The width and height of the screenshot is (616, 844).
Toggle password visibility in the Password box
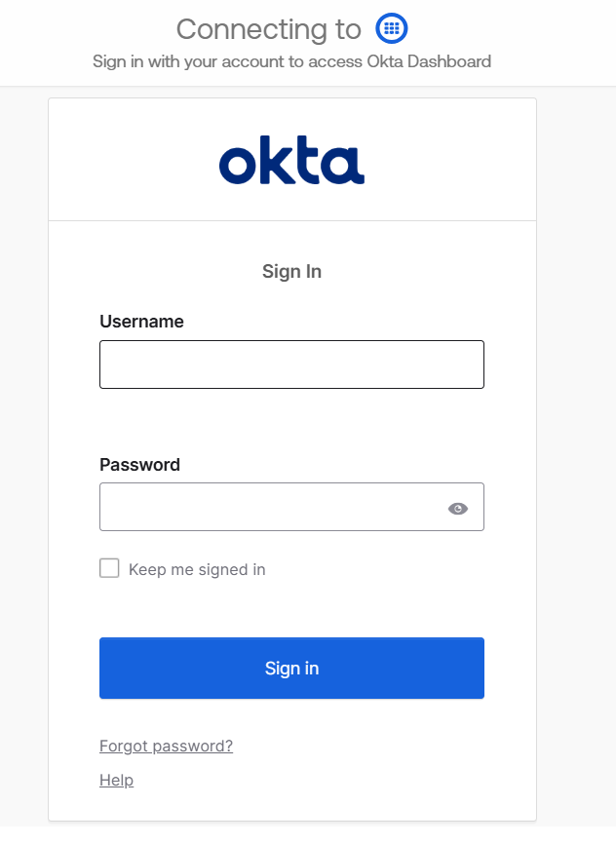458,508
